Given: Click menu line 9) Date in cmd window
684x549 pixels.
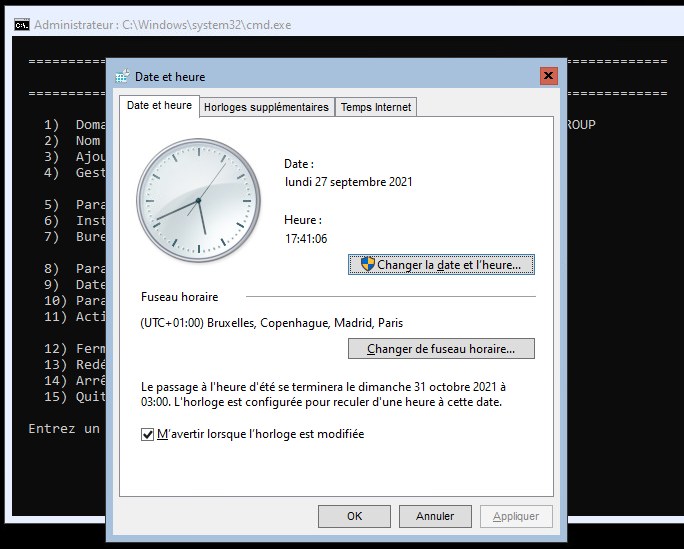Looking at the screenshot, I should 75,285.
